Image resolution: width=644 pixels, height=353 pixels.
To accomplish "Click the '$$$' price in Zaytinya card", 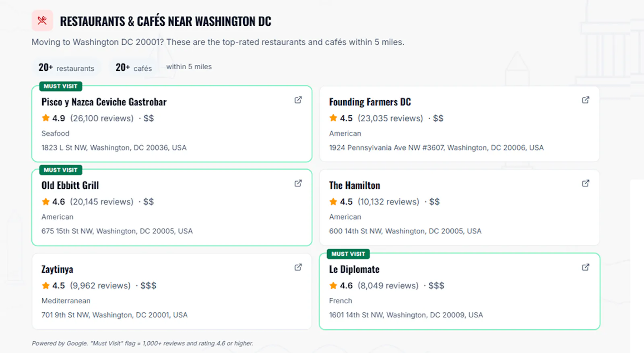I will click(149, 285).
